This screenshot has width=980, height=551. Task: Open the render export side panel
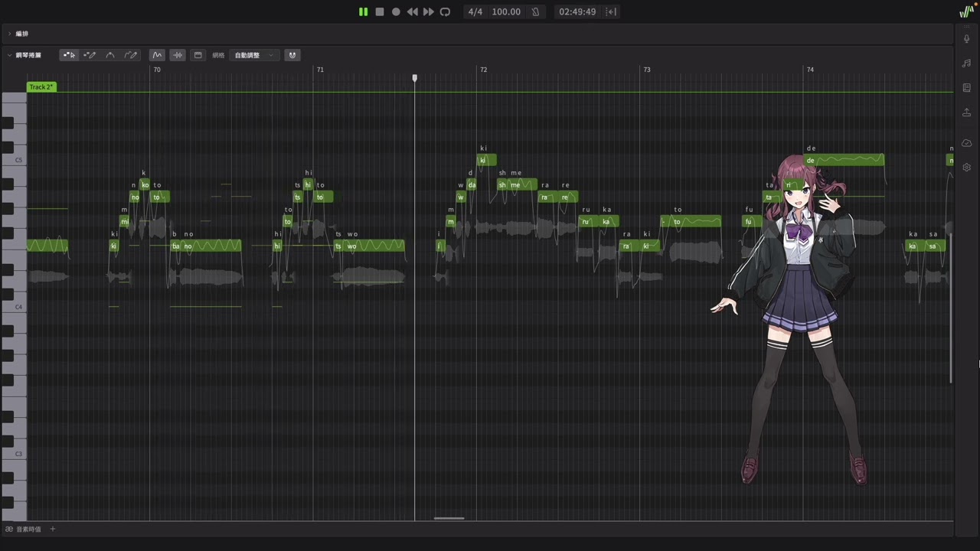click(x=967, y=112)
